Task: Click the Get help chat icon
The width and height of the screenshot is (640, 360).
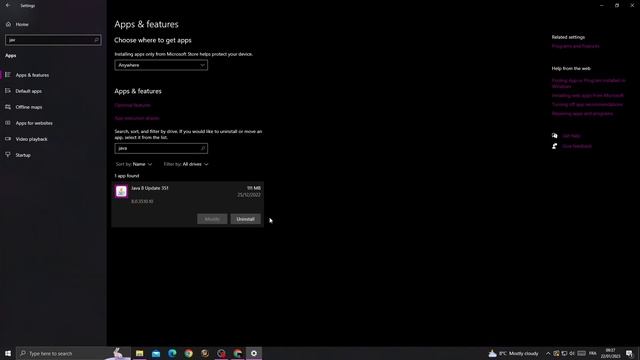Action: (x=555, y=136)
